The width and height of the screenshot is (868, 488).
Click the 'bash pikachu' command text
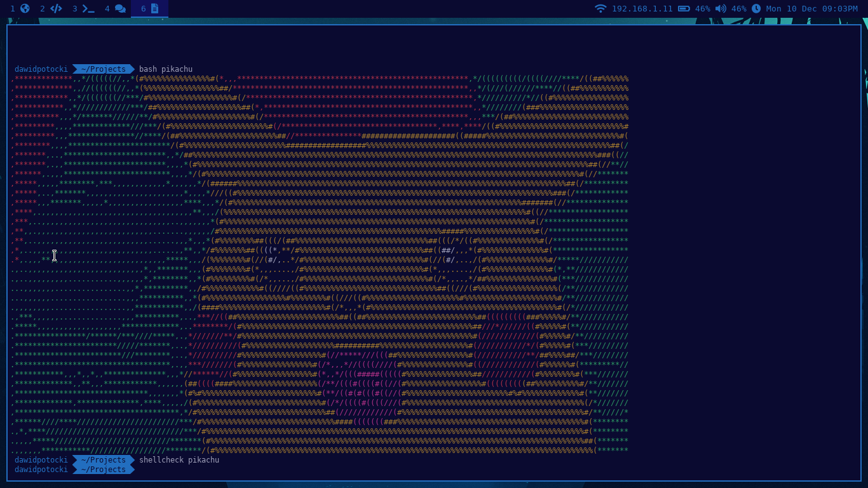(165, 69)
